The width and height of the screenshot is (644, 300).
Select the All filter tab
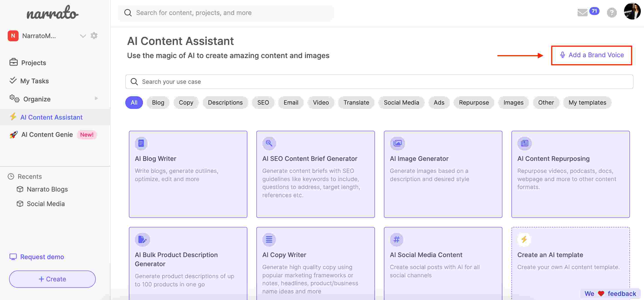click(x=134, y=102)
